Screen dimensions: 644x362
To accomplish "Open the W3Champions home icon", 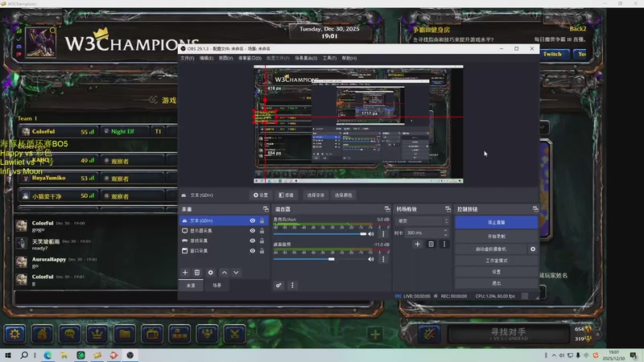I will pos(43,334).
